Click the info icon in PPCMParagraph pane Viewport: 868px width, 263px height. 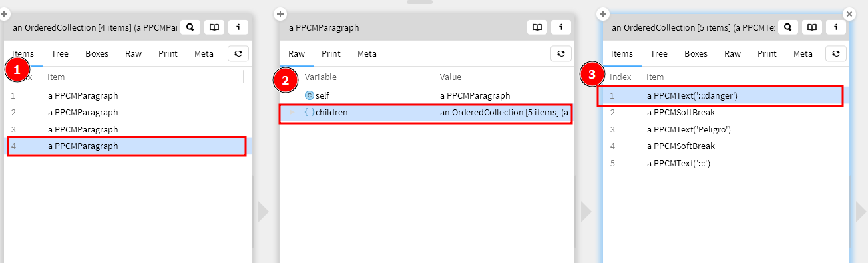tap(561, 27)
